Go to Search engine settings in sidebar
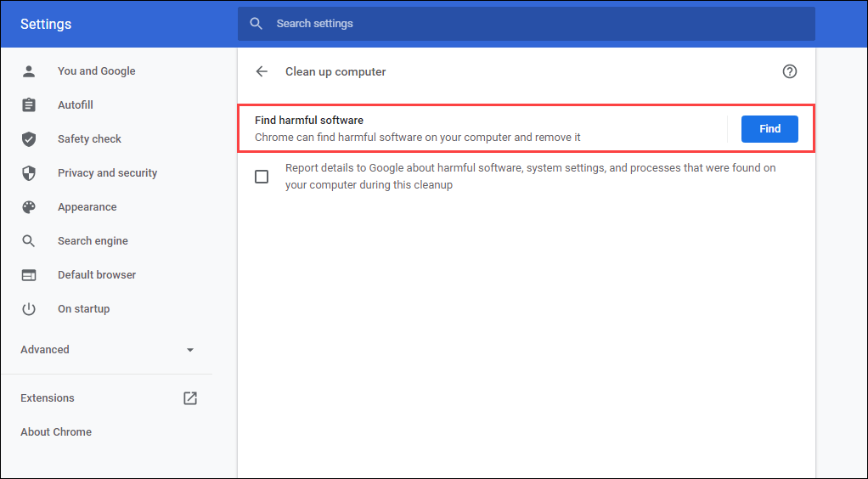Viewport: 868px width, 479px height. click(x=93, y=241)
